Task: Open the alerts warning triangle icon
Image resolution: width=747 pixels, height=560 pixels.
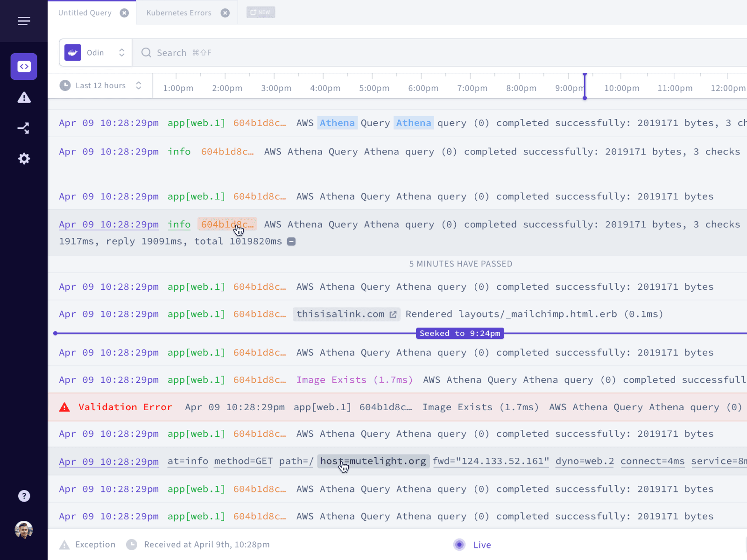Action: pyautogui.click(x=24, y=98)
